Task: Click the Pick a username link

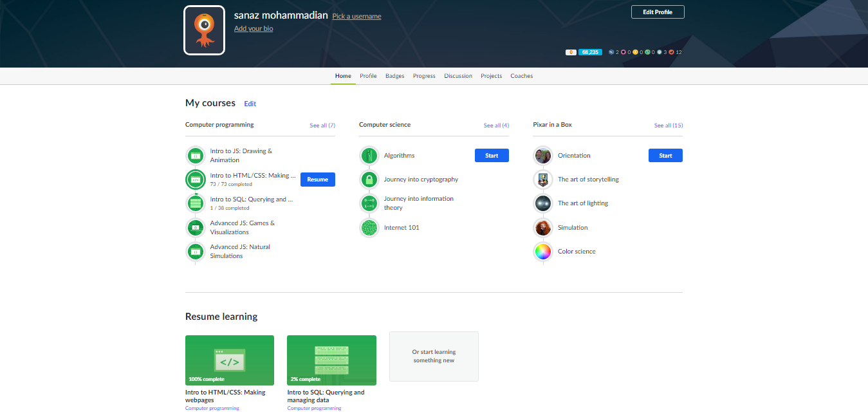Action: coord(356,16)
